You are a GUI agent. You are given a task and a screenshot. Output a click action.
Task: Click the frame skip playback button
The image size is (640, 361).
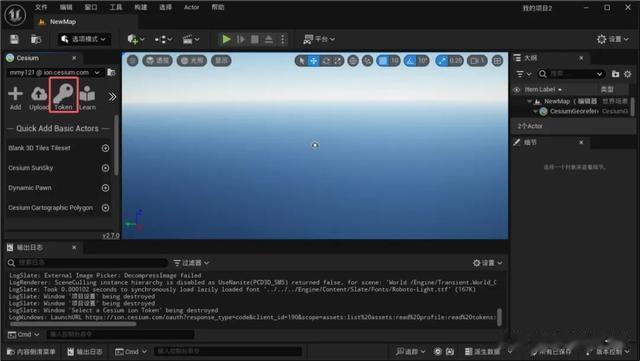pyautogui.click(x=241, y=39)
